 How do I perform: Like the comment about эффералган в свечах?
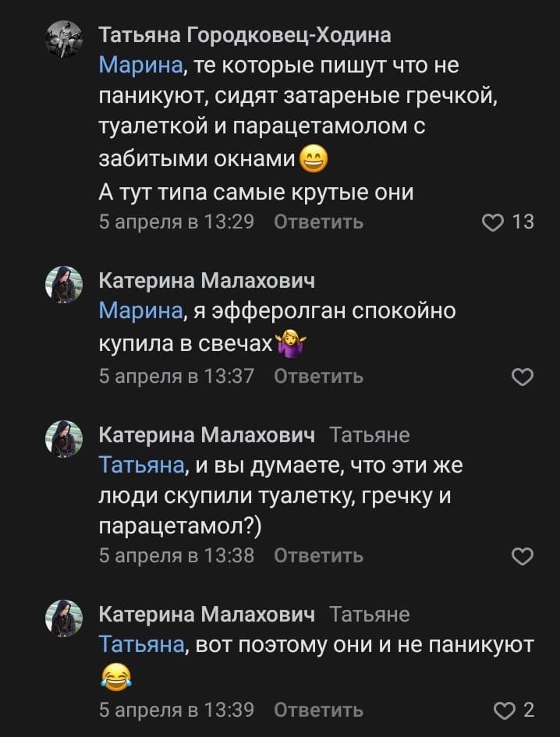coord(521,377)
